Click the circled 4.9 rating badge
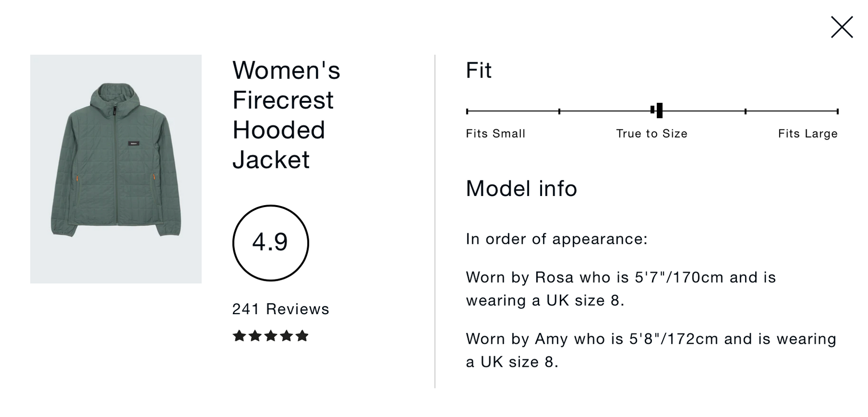 coord(271,243)
